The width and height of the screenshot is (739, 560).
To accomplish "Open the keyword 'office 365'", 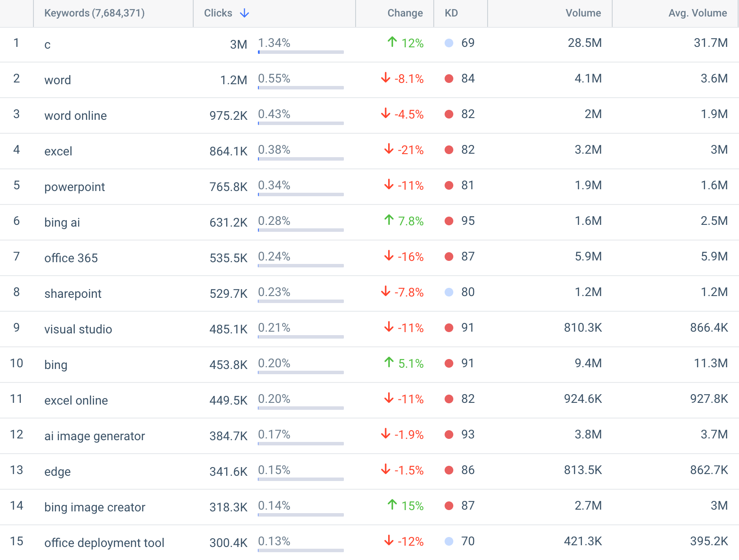I will [71, 258].
